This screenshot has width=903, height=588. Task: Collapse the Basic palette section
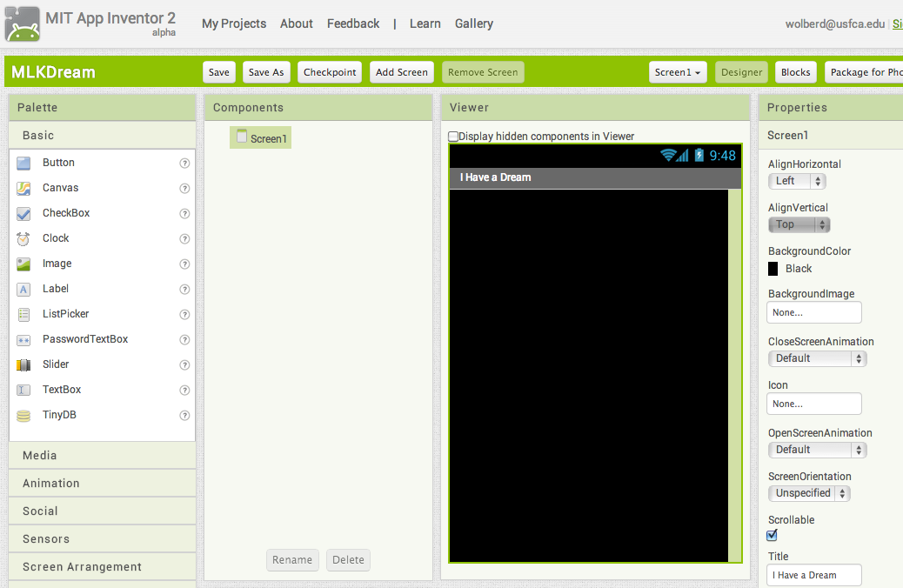(103, 136)
